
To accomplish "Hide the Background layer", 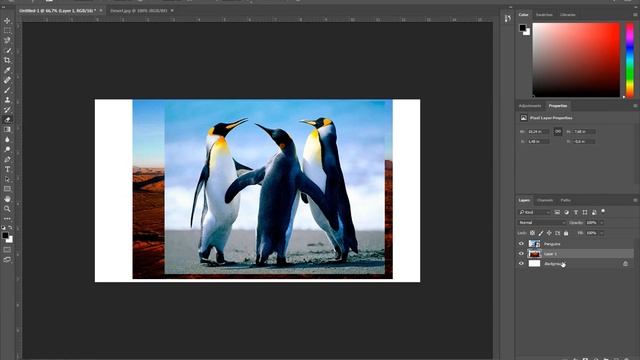I will (x=521, y=264).
